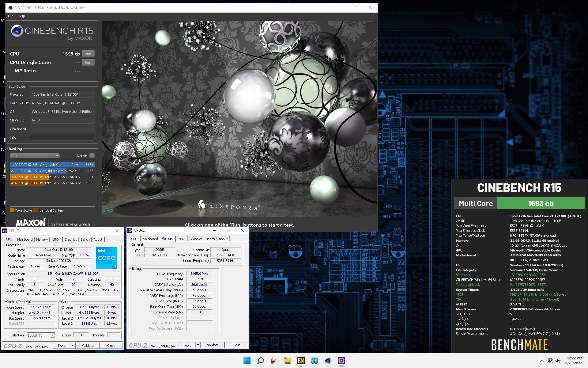
Task: Open About tab in left CPU-Z window
Action: coord(98,240)
